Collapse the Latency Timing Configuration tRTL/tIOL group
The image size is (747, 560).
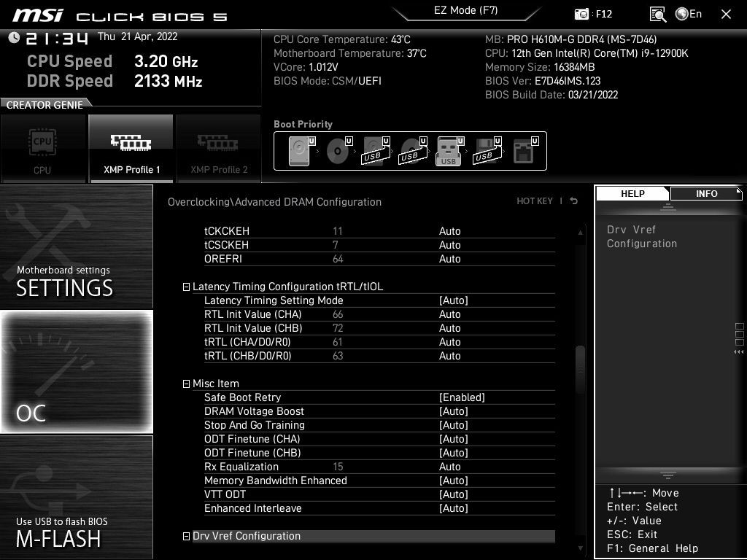tap(186, 287)
